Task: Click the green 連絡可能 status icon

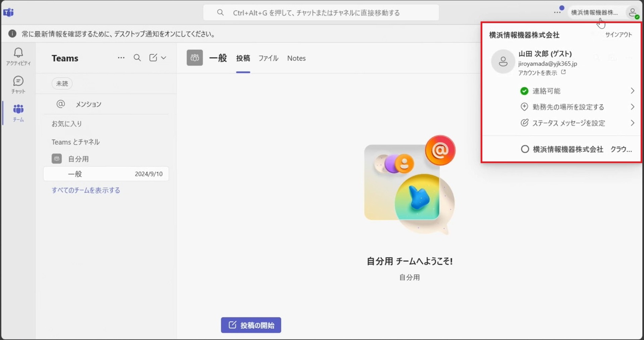Action: point(524,91)
